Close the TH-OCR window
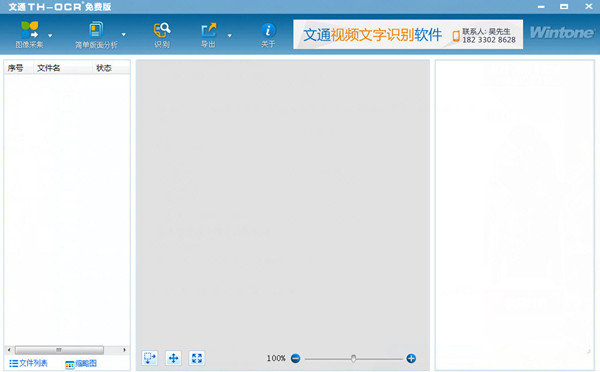Screen dimensions: 600x372 coord(589,7)
